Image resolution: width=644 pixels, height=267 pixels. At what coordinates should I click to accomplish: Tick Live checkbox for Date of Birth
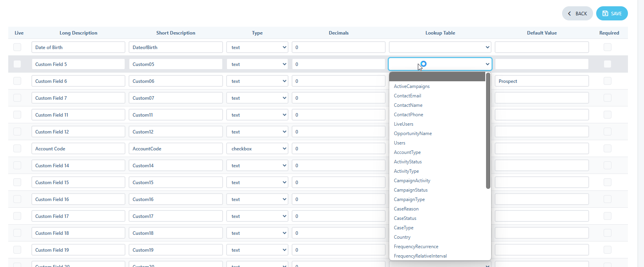17,47
